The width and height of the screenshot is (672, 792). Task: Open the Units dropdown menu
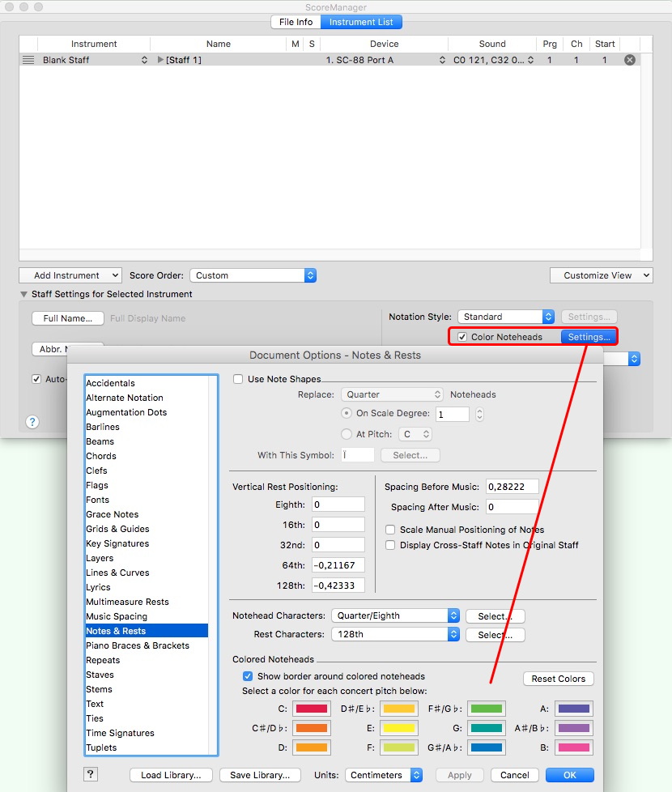pyautogui.click(x=384, y=775)
